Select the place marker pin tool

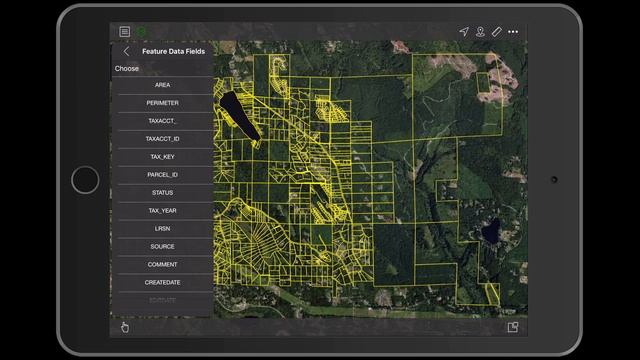pyautogui.click(x=480, y=31)
